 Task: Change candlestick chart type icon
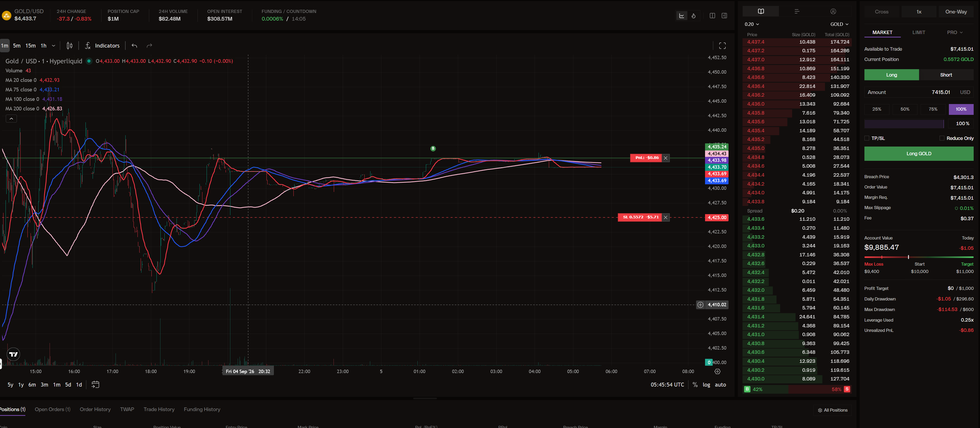click(69, 46)
